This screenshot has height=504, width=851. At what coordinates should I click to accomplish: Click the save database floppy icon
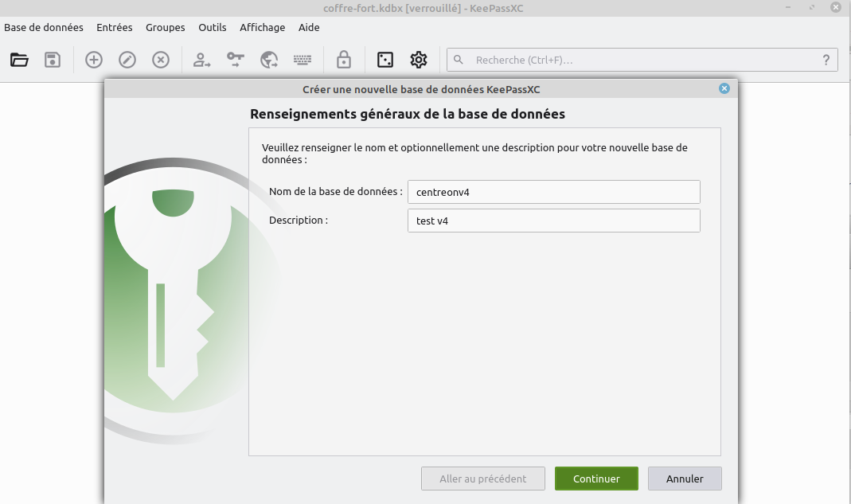pos(53,60)
